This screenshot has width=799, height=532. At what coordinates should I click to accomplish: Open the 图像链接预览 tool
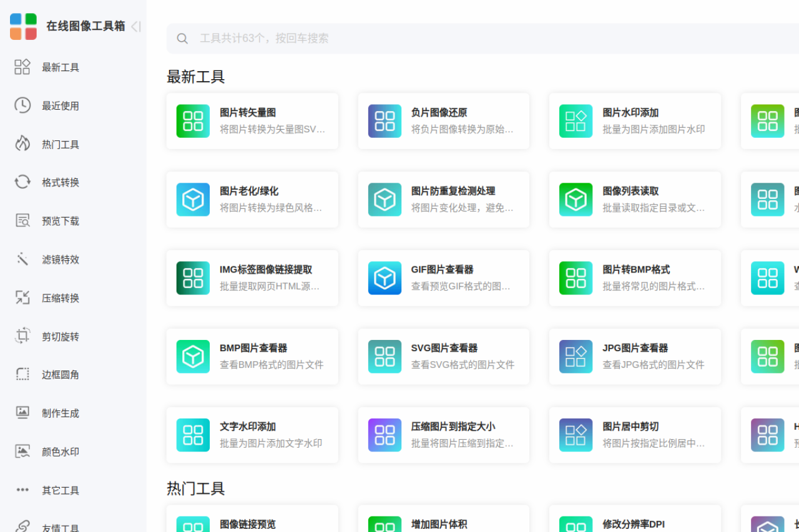252,518
